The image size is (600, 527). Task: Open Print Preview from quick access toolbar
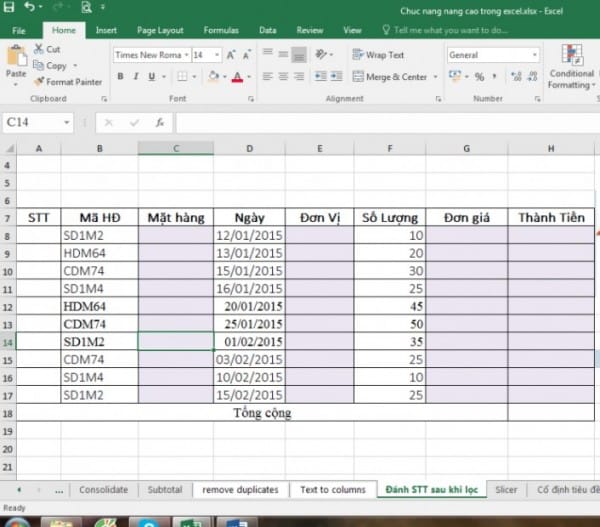(86, 7)
